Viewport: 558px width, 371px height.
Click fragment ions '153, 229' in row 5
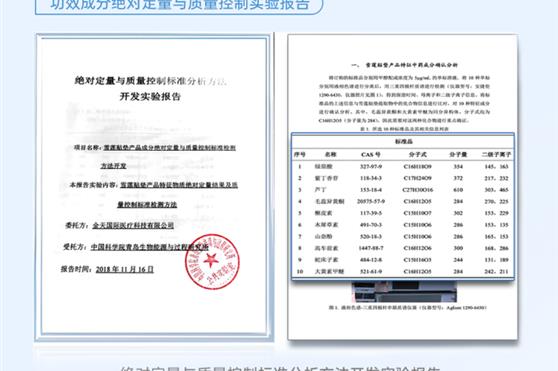[x=496, y=213]
